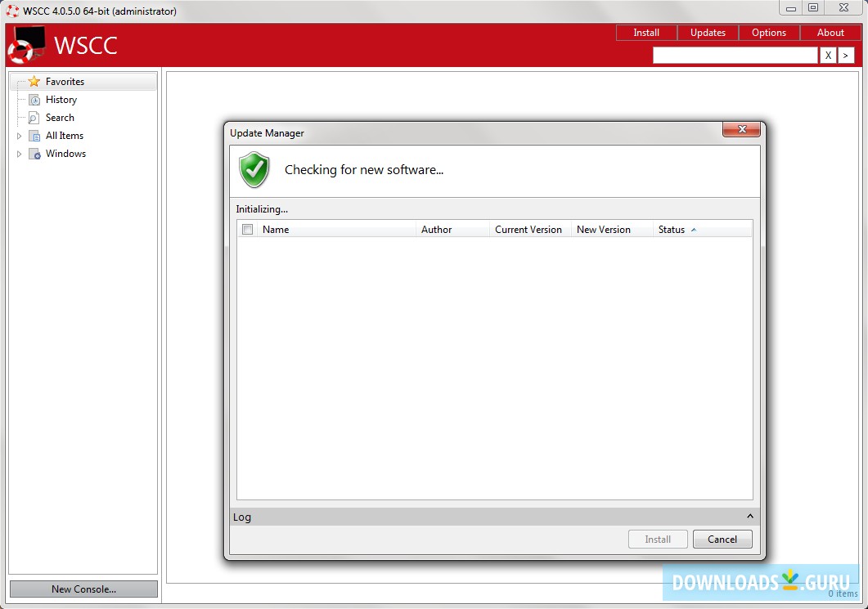This screenshot has height=609, width=868.
Task: Select the Favorites star icon
Action: [x=34, y=81]
